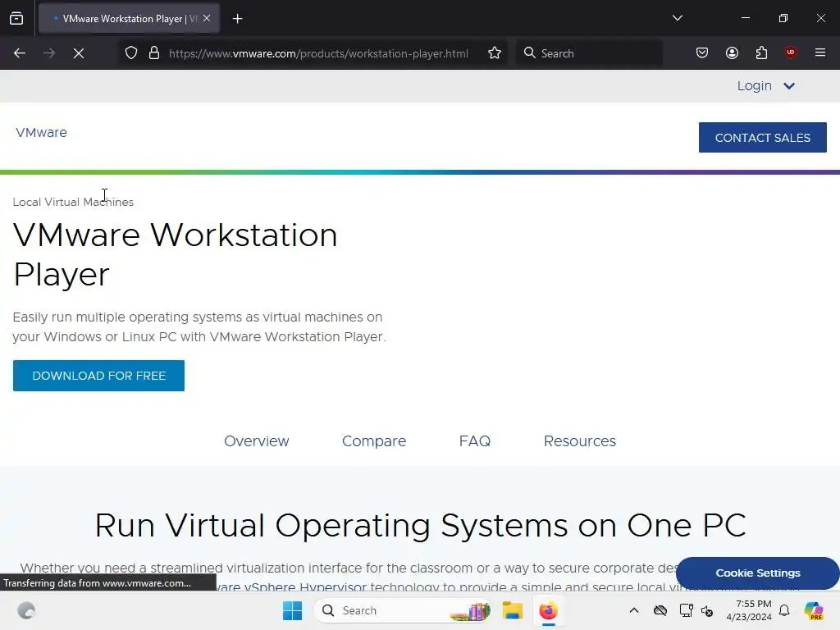Click the muted volume tray icon
The width and height of the screenshot is (840, 630).
707,610
